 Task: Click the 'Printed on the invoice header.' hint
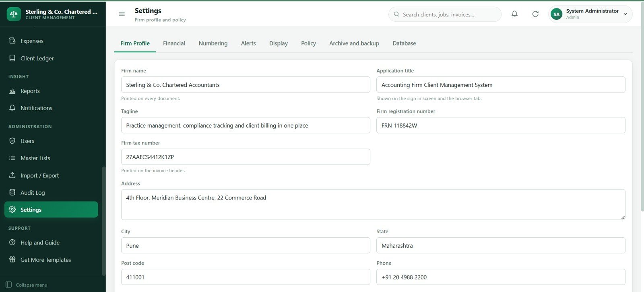click(153, 171)
